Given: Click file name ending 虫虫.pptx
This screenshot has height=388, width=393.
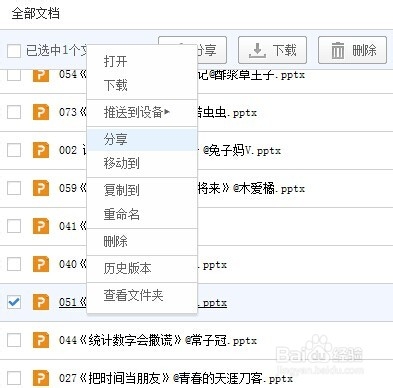Looking at the screenshot, I should [227, 113].
